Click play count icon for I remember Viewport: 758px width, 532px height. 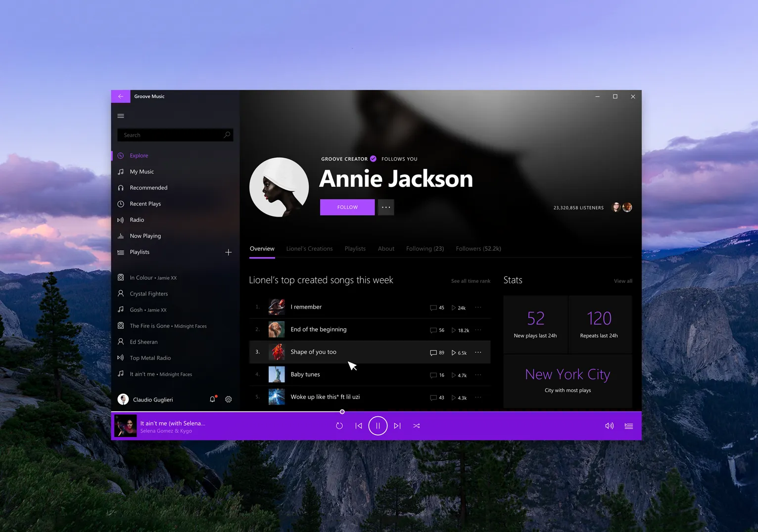pos(454,308)
